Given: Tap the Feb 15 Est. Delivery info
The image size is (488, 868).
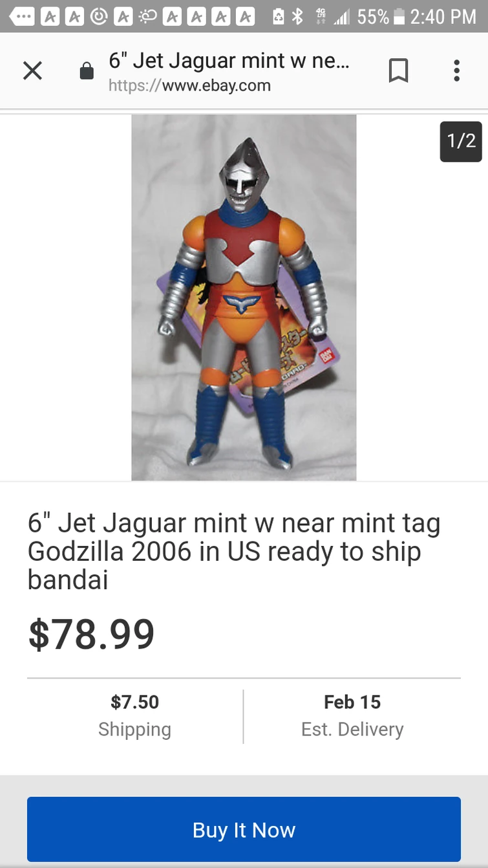Looking at the screenshot, I should pos(352,715).
